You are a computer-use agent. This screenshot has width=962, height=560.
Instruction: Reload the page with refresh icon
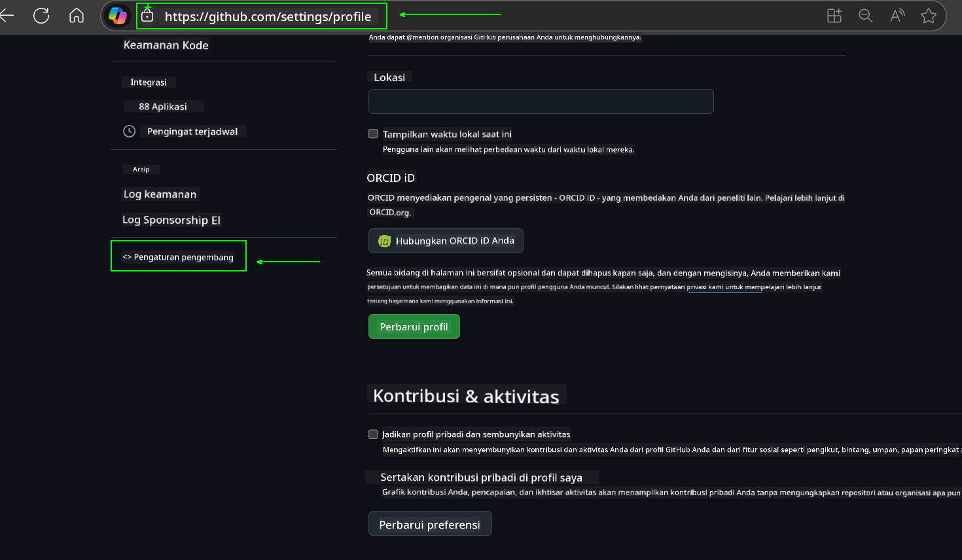tap(41, 16)
